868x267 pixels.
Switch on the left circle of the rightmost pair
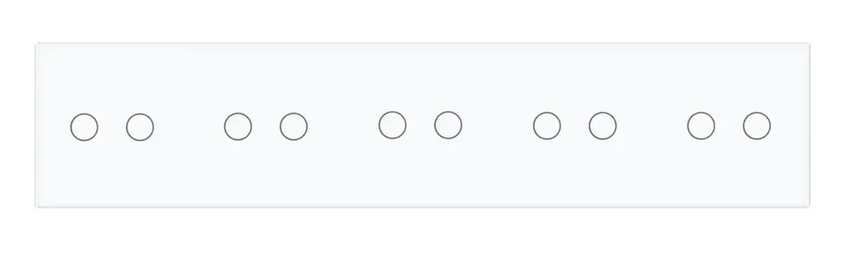(x=701, y=125)
